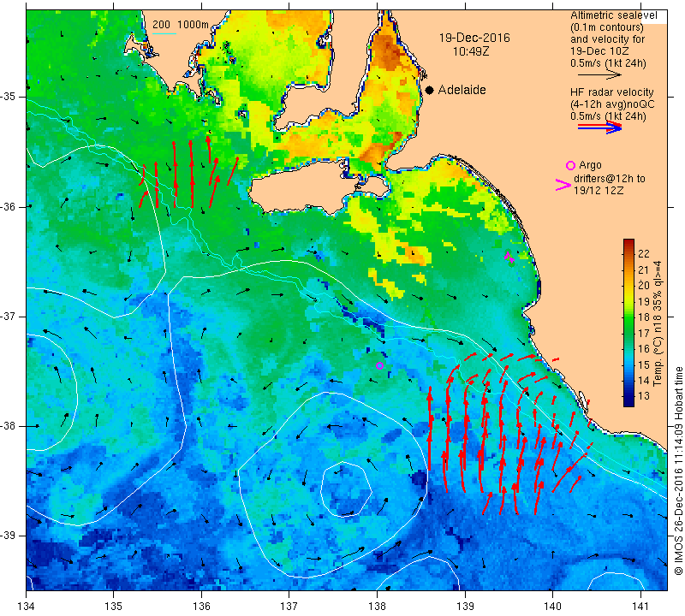The width and height of the screenshot is (685, 616).
Task: Click the '200 1000m' isobath legend text
Action: point(181,25)
